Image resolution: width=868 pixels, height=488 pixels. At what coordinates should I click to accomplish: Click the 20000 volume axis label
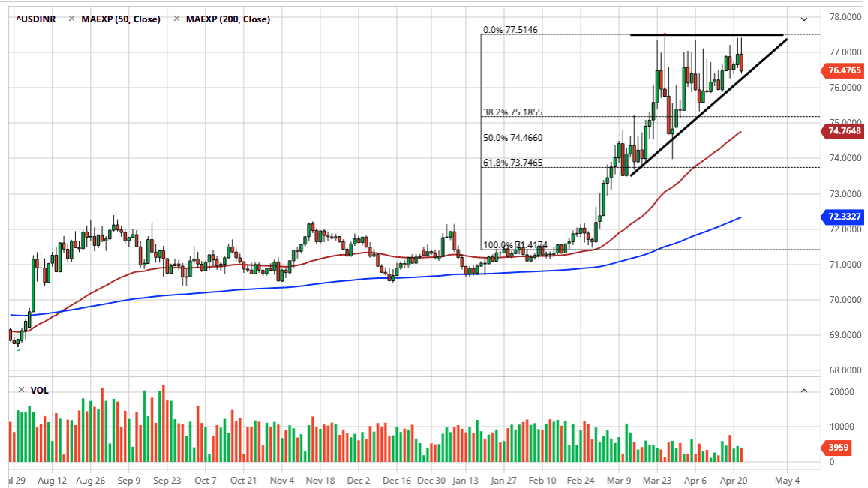point(842,392)
